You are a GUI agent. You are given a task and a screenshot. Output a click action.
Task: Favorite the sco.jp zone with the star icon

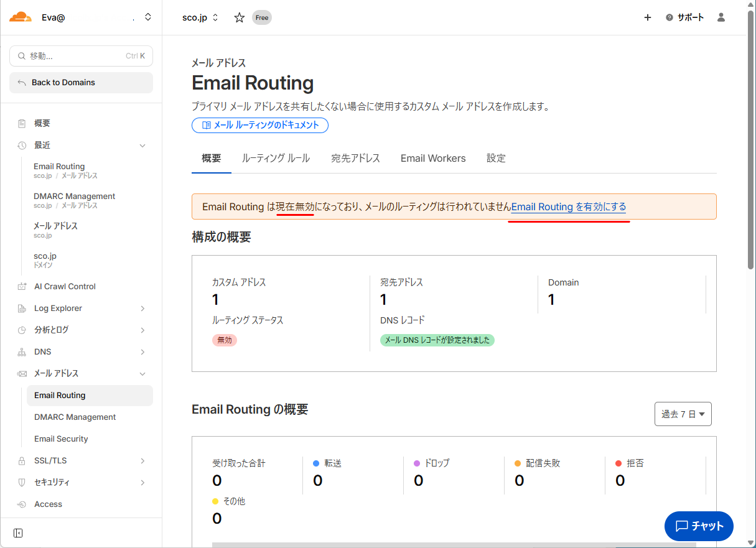click(x=239, y=17)
